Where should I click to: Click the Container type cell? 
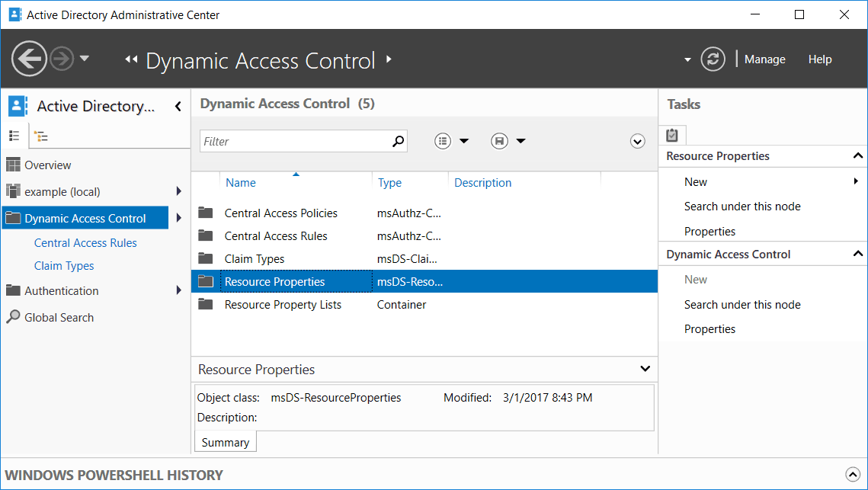click(402, 305)
